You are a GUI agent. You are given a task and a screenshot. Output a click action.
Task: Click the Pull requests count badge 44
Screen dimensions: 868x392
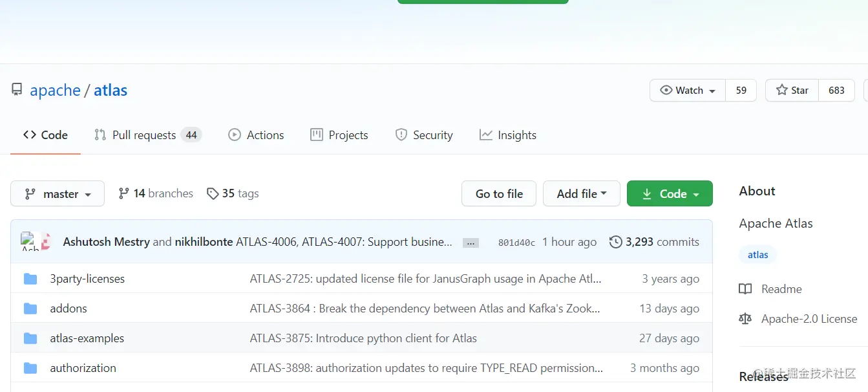coord(191,135)
